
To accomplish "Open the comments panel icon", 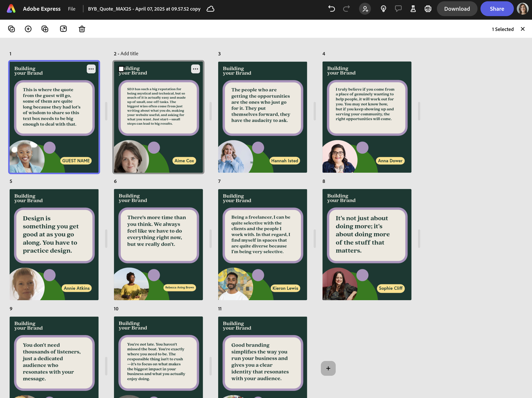I will (398, 9).
